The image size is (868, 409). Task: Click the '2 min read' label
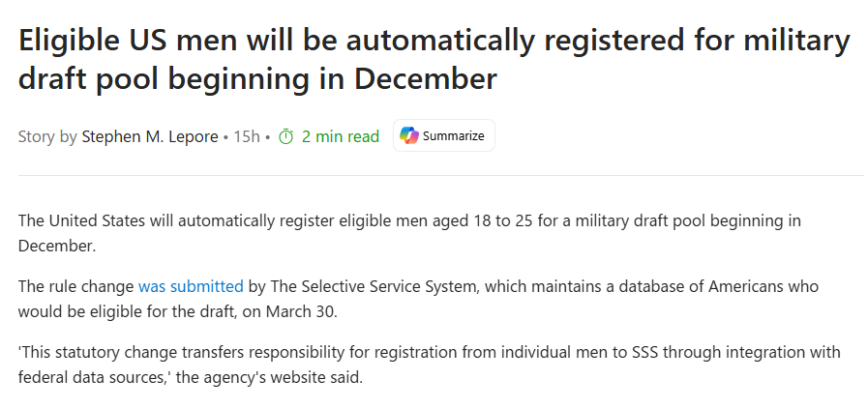click(340, 136)
